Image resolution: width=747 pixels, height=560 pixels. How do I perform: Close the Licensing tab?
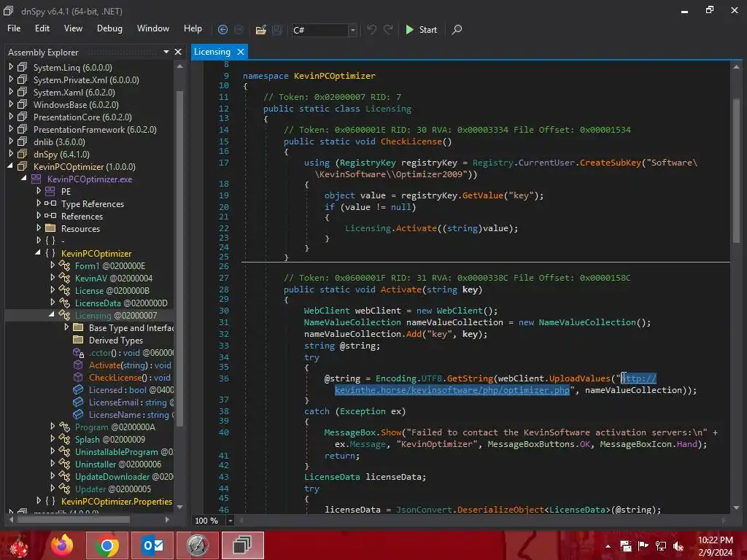241,52
